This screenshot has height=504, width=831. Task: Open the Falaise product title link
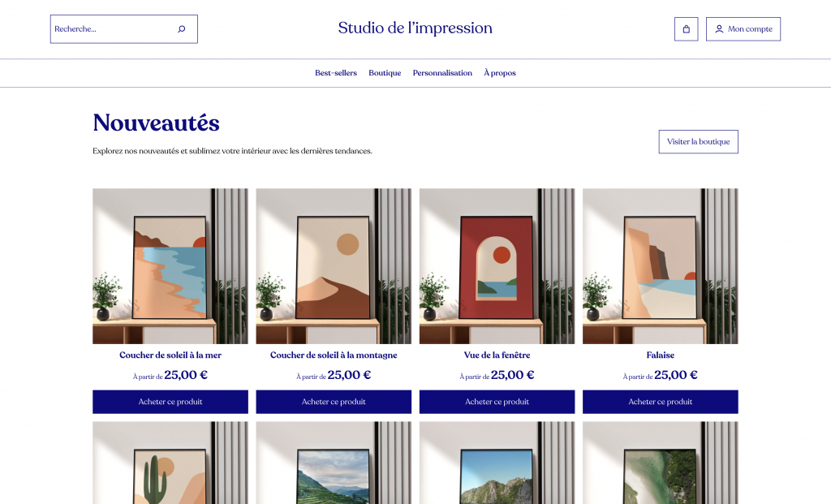pyautogui.click(x=661, y=355)
